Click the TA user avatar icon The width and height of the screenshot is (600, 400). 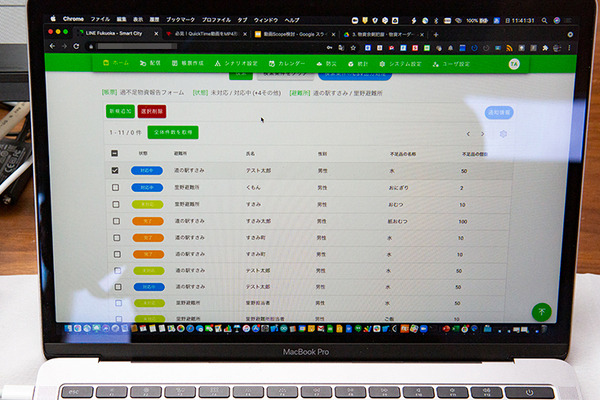tap(514, 63)
